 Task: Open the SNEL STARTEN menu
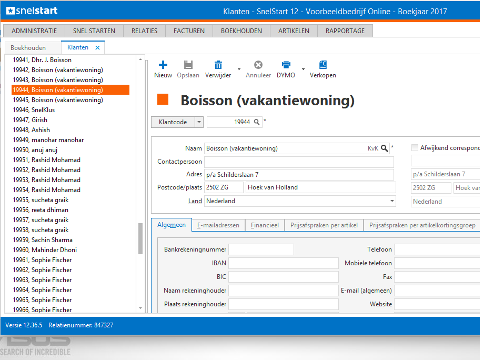pyautogui.click(x=94, y=31)
